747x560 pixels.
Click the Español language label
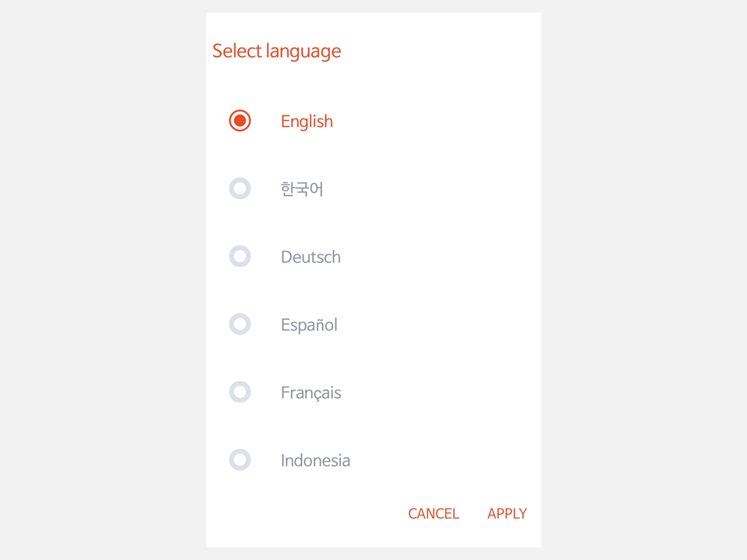(308, 324)
